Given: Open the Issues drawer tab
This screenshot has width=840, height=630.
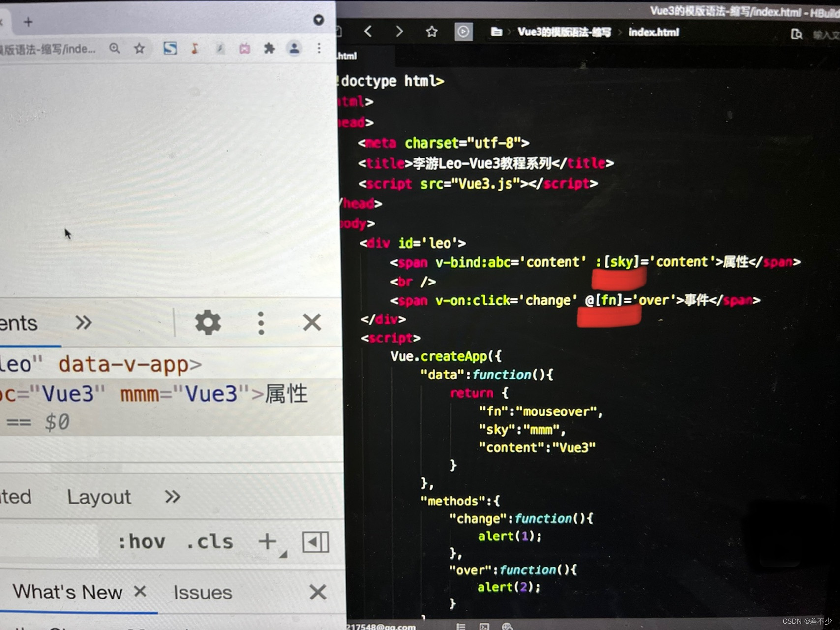Looking at the screenshot, I should [203, 593].
